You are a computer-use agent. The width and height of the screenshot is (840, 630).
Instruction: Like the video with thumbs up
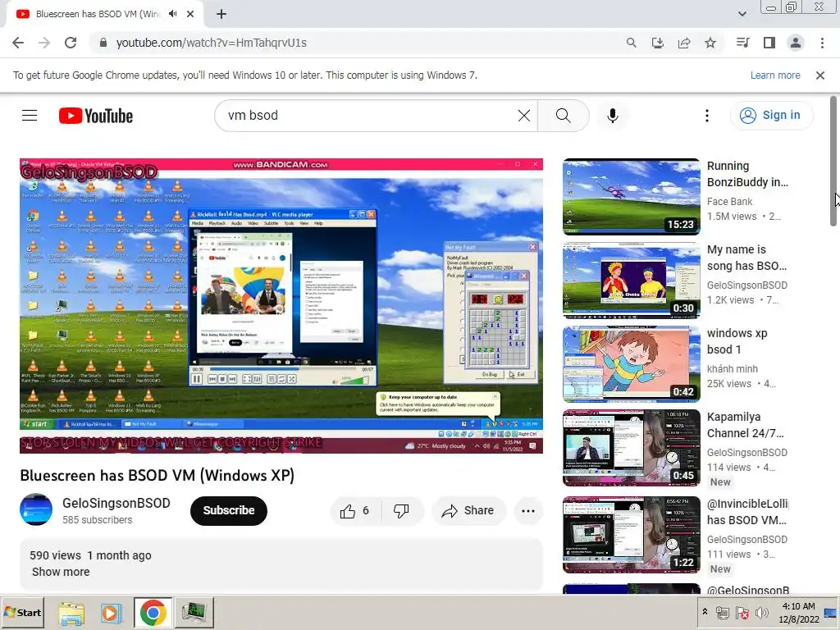(x=354, y=511)
